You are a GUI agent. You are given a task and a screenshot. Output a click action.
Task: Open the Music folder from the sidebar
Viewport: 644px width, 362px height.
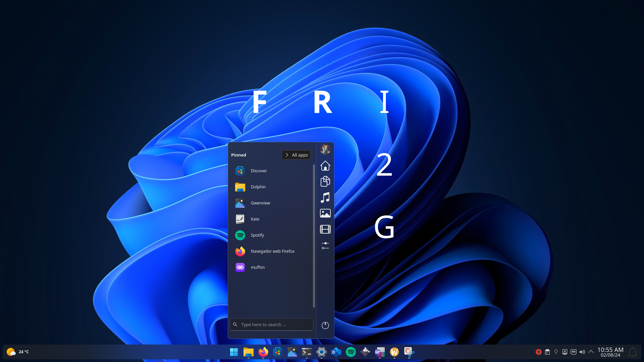click(325, 197)
